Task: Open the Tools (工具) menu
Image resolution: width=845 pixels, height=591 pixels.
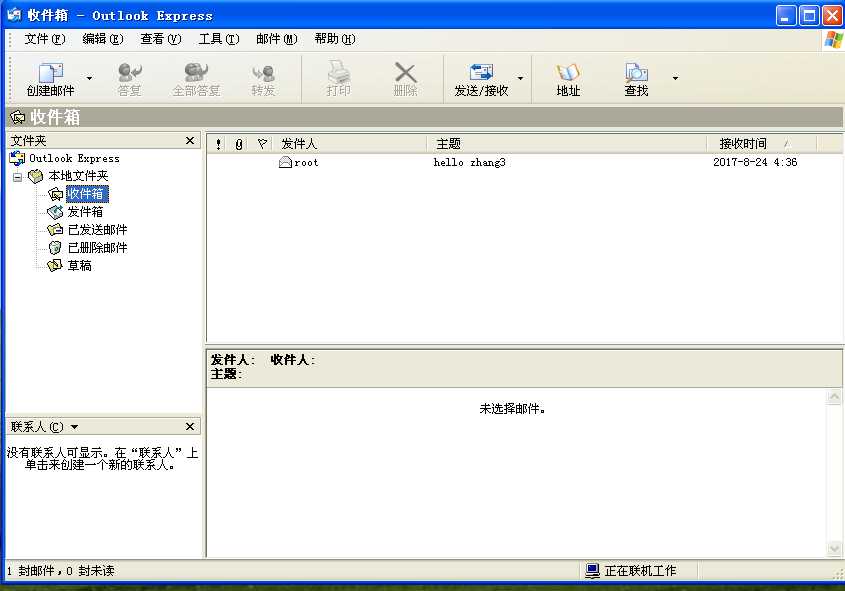Action: tap(219, 39)
